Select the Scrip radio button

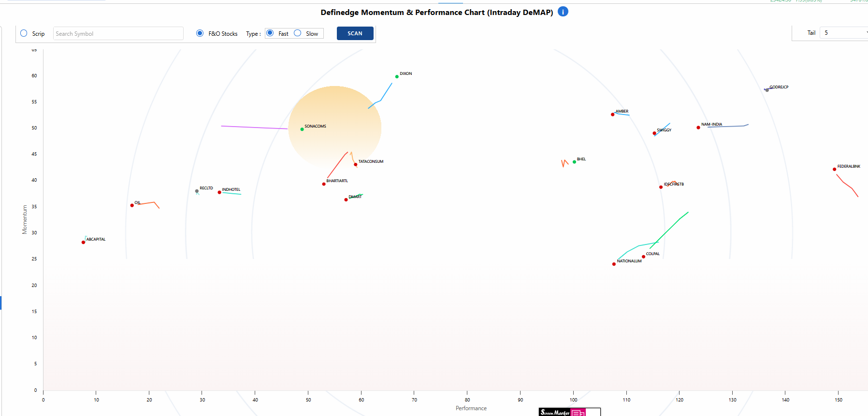pyautogui.click(x=24, y=33)
